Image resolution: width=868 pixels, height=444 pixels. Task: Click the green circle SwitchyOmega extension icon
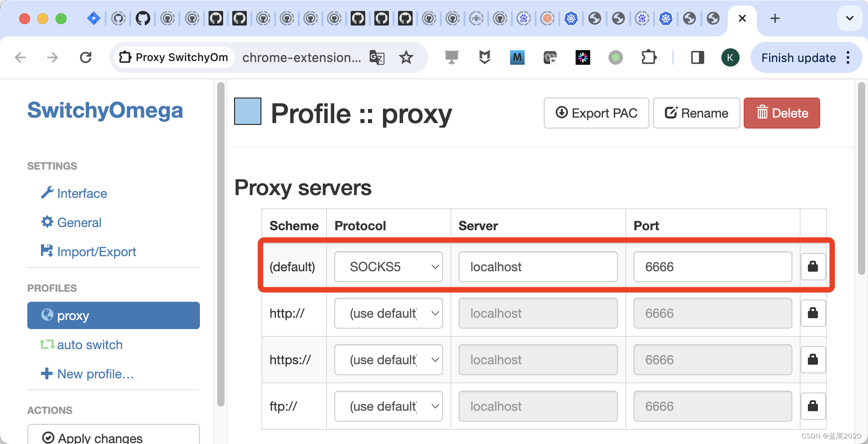point(616,57)
